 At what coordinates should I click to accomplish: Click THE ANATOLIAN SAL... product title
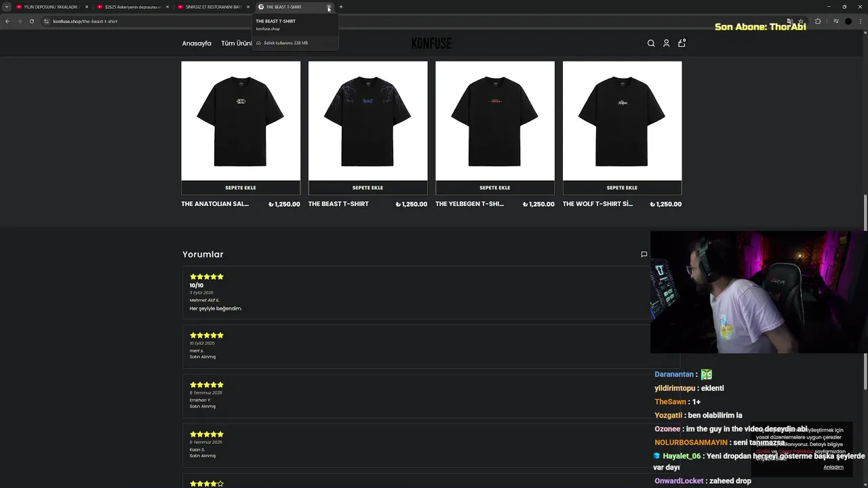pyautogui.click(x=215, y=204)
